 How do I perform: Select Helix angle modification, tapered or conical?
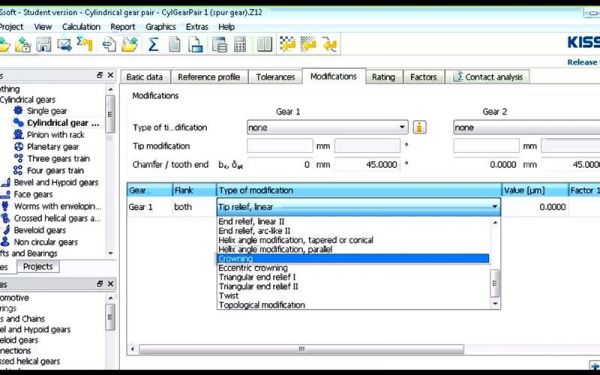point(353,240)
